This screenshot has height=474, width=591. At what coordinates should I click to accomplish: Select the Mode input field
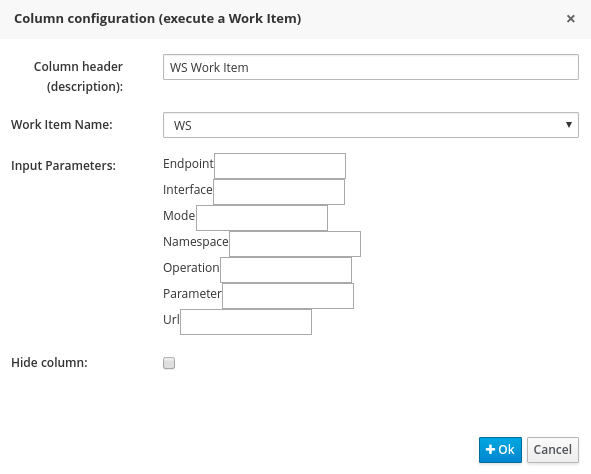[262, 218]
